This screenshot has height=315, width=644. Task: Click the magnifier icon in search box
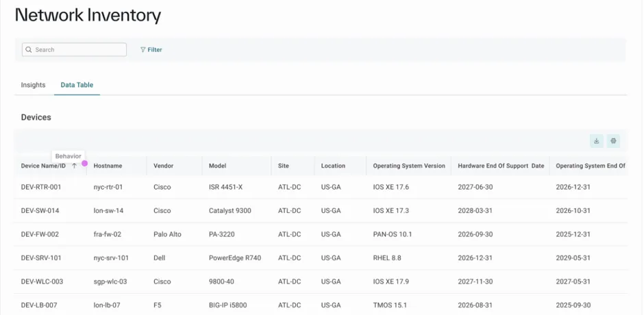pyautogui.click(x=28, y=50)
